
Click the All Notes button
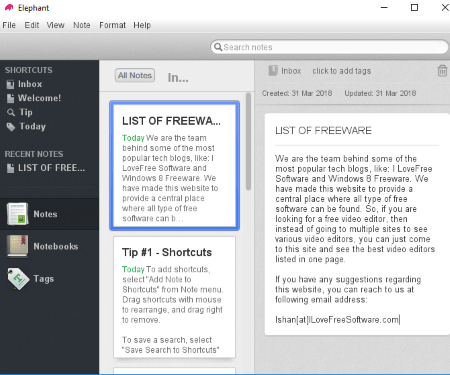(x=135, y=75)
